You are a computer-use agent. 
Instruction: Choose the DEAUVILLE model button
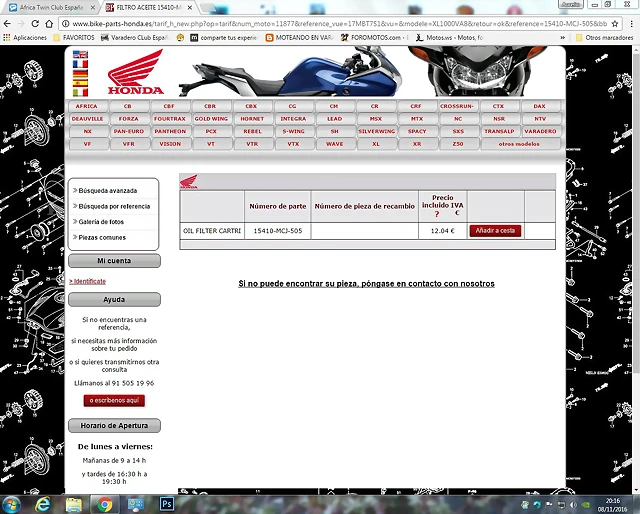pos(87,119)
